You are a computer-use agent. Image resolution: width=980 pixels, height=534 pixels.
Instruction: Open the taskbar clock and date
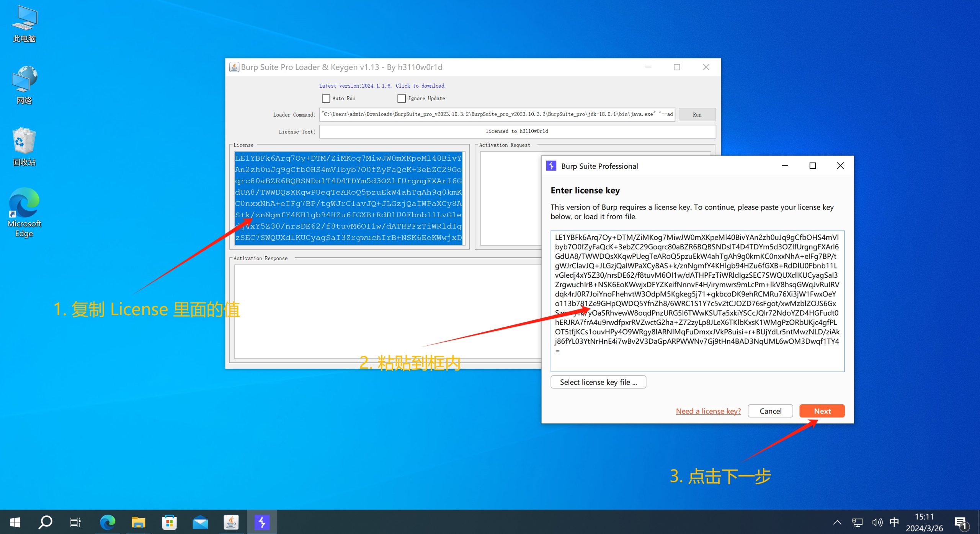(x=924, y=523)
